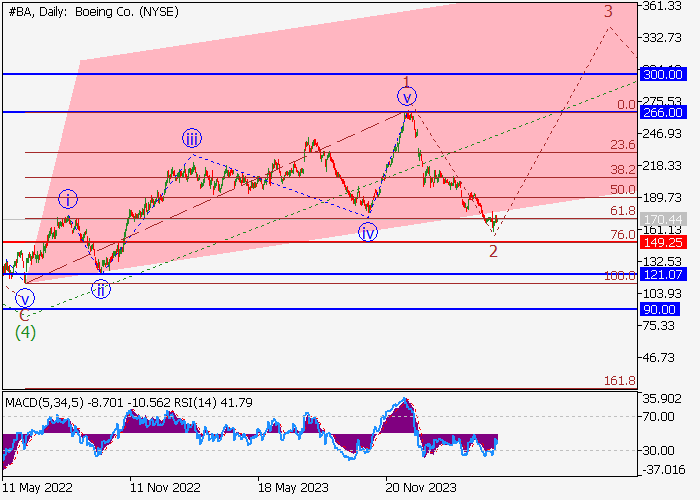
Task: Select the circled wave iv marker
Action: (x=369, y=232)
